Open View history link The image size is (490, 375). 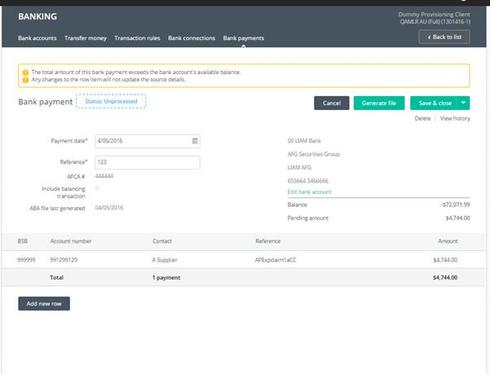tap(455, 118)
